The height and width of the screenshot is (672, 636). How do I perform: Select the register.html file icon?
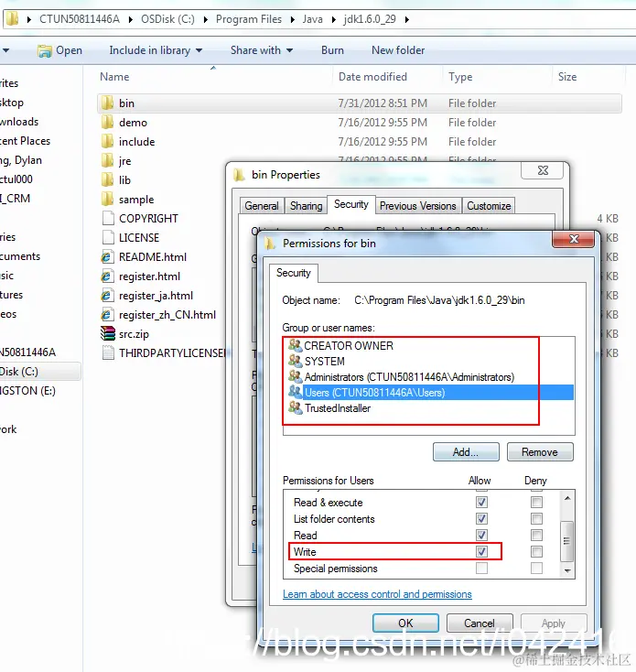point(107,276)
